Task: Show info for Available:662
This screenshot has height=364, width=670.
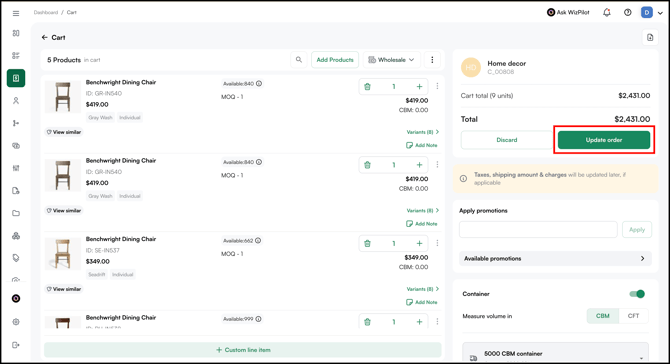Action: click(258, 241)
